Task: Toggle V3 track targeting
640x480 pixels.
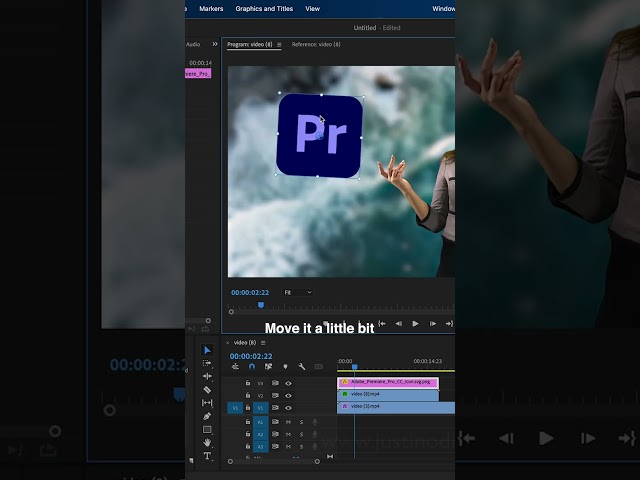Action: (x=260, y=383)
